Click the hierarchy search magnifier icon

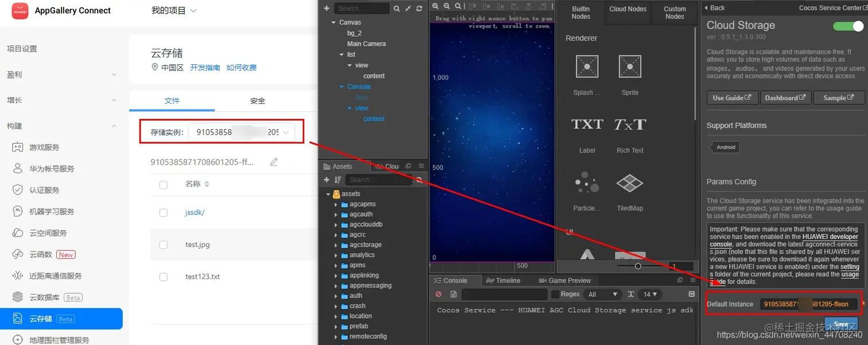[x=397, y=9]
